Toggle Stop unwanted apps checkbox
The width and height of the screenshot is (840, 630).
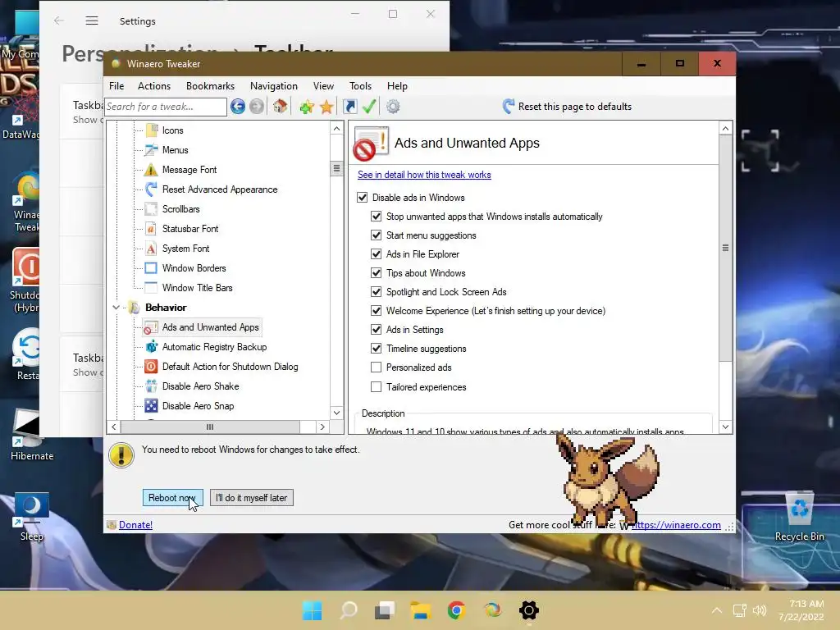pos(377,217)
